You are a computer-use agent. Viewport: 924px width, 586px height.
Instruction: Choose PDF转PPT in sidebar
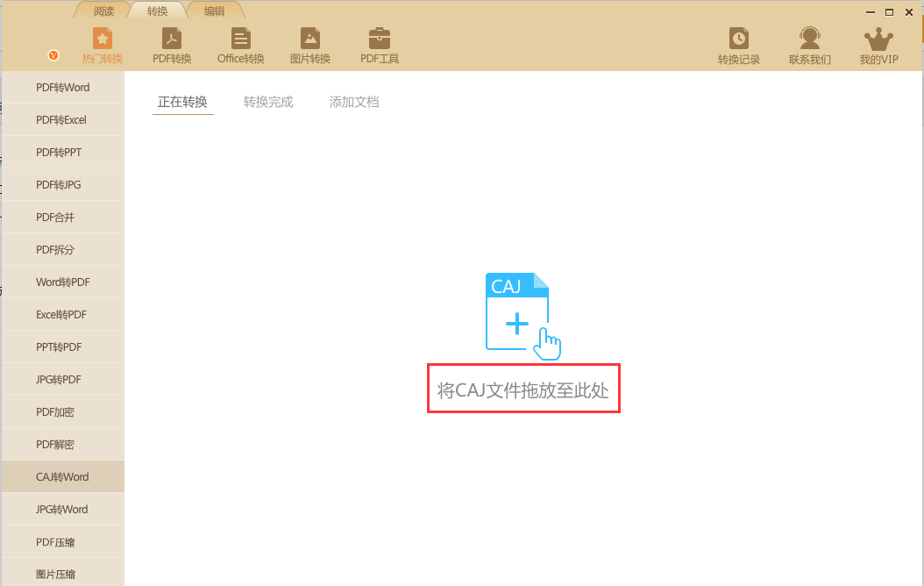click(x=63, y=152)
